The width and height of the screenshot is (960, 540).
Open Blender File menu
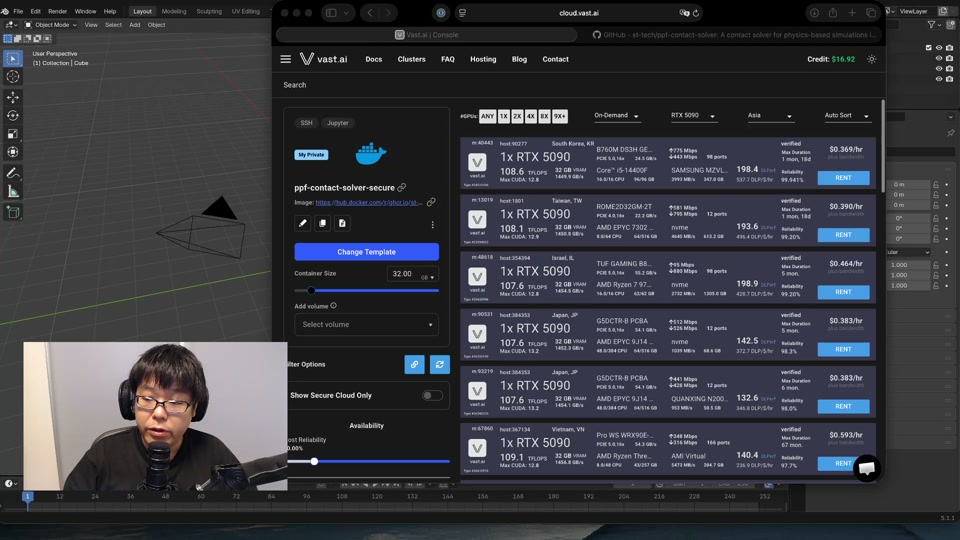click(18, 11)
